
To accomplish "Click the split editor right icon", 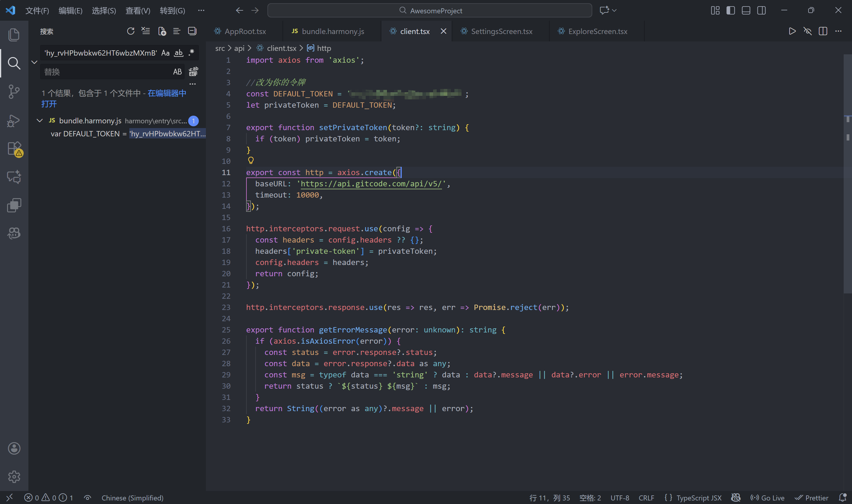I will pos(823,31).
